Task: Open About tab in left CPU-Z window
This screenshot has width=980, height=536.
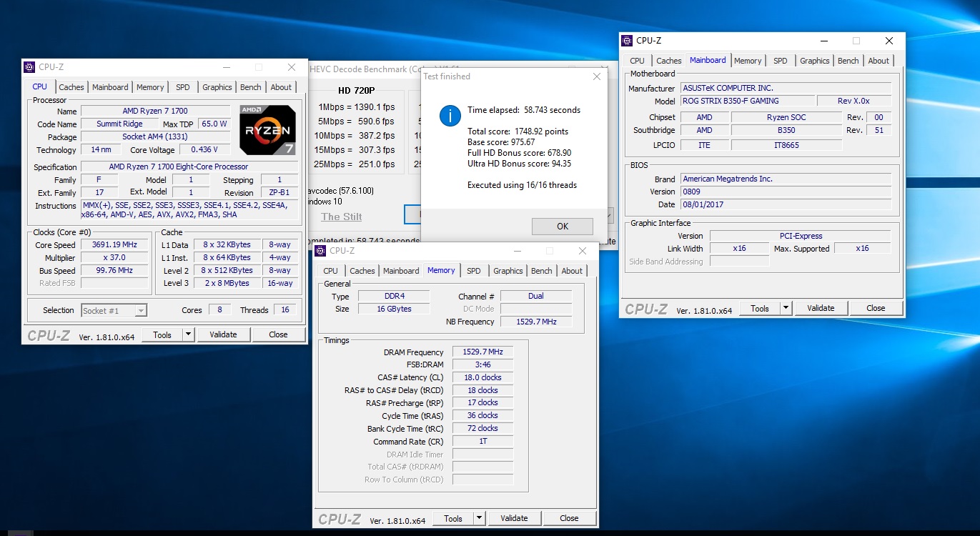Action: [281, 87]
